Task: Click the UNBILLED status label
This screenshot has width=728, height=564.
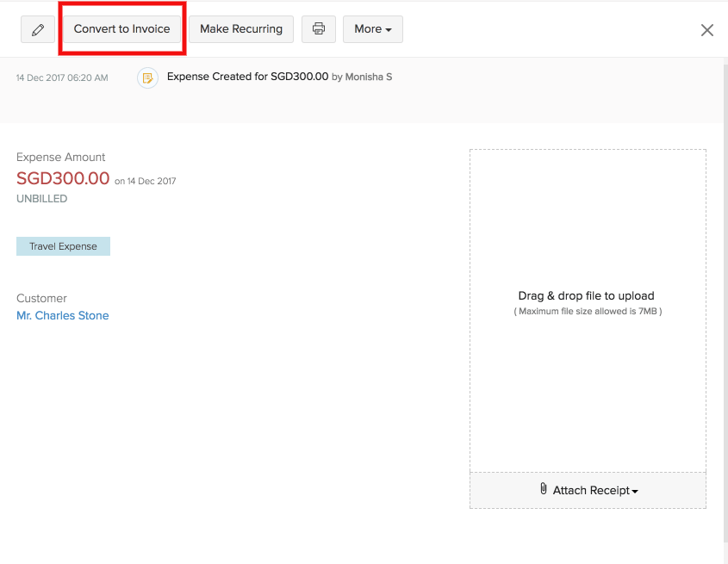Action: click(41, 198)
